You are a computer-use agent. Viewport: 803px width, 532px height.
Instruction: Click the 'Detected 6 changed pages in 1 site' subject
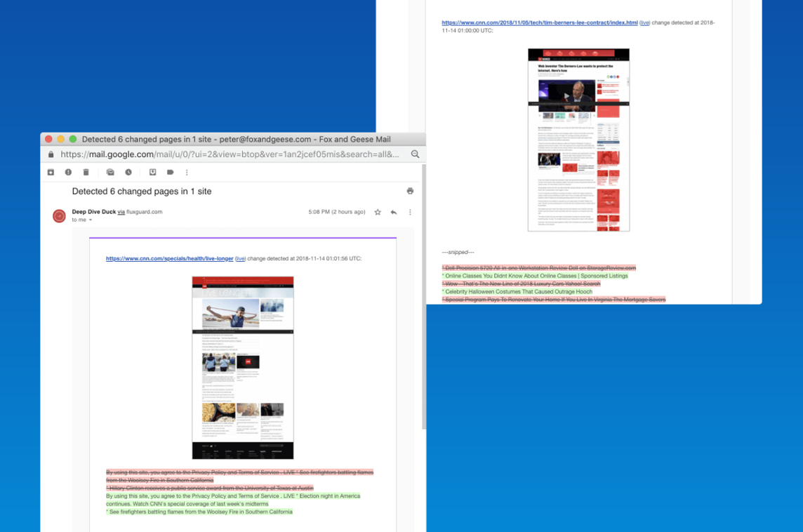142,192
